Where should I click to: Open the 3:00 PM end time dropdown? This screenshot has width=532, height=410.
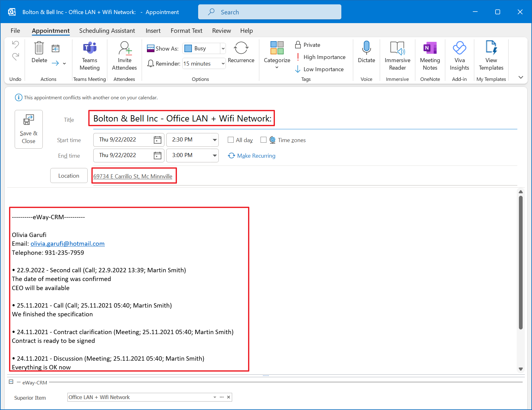(x=215, y=156)
